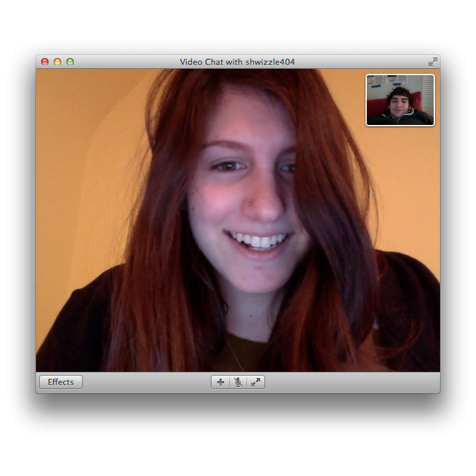Screen dimensions: 476x476
Task: Zoom the window using green button
Action: [x=70, y=62]
